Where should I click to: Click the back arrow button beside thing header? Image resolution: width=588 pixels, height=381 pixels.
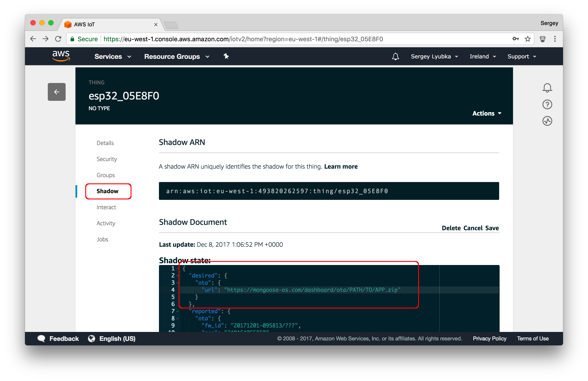click(x=56, y=92)
